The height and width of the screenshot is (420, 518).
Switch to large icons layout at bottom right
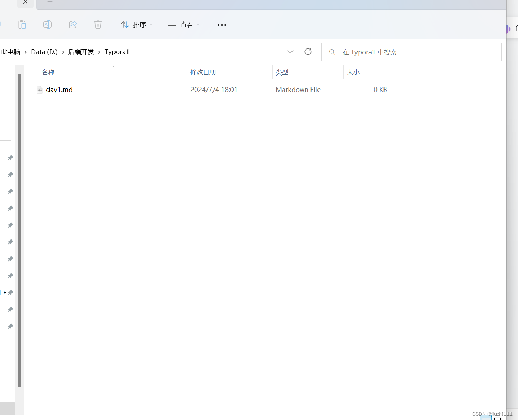tap(498, 418)
